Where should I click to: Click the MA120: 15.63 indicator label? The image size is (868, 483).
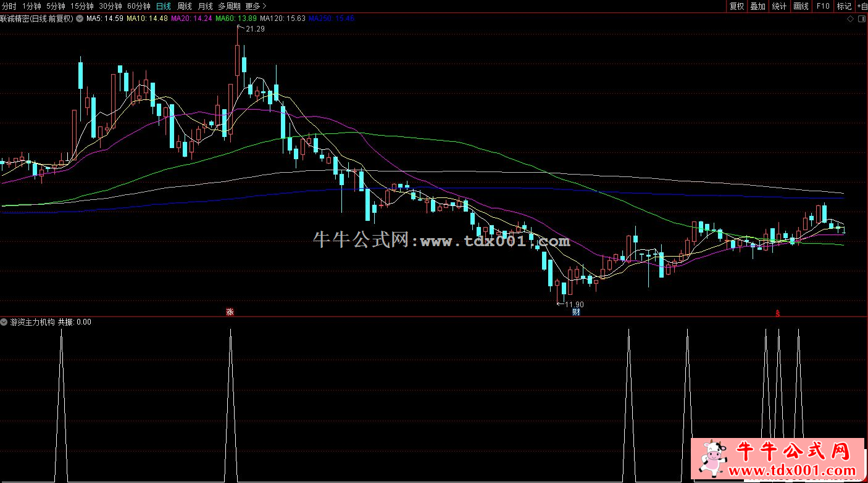click(x=283, y=19)
